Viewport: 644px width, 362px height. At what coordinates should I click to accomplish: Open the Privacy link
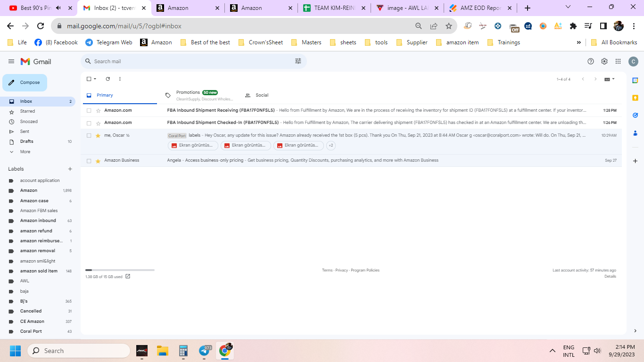coord(342,270)
